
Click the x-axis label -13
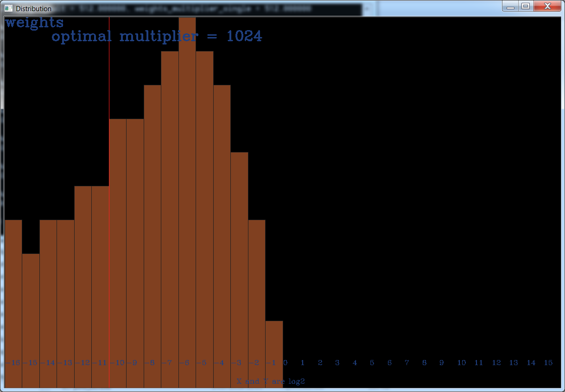65,363
